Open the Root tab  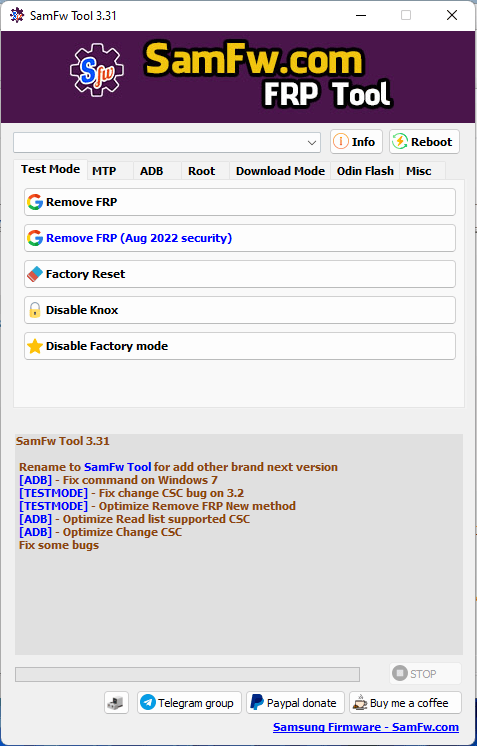coord(205,171)
